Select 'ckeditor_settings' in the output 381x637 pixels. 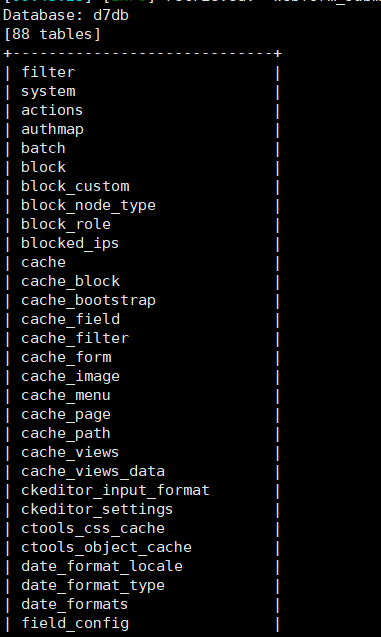click(97, 509)
